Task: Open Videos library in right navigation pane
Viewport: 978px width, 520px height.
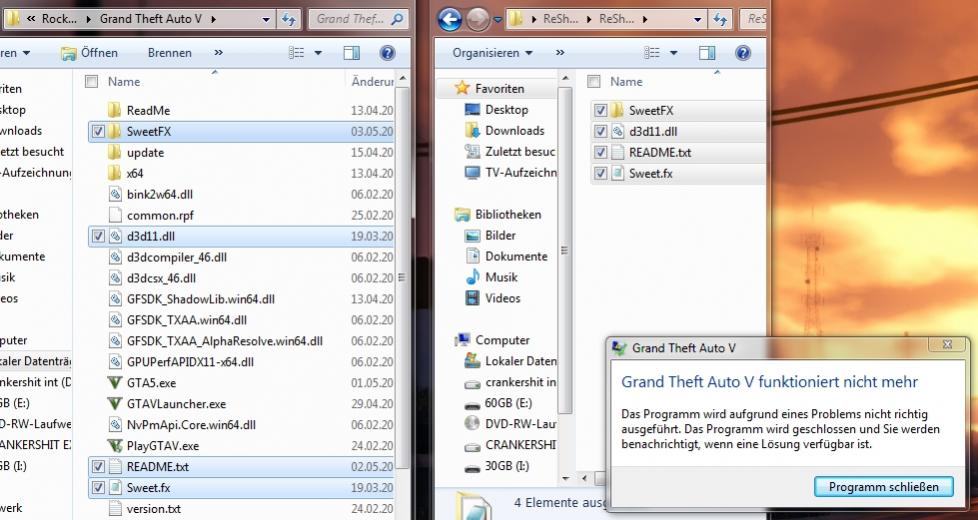Action: [x=503, y=299]
